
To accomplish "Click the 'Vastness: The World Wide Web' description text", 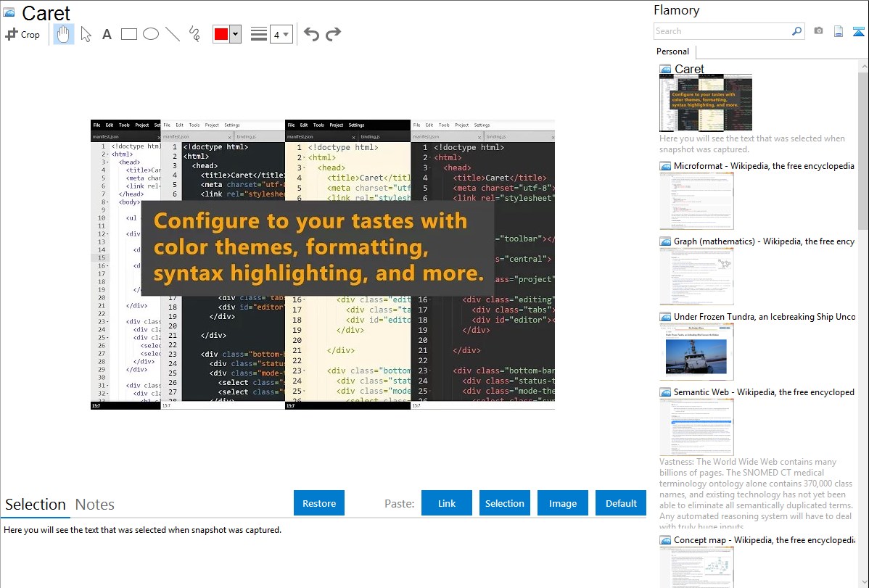I will (x=756, y=494).
